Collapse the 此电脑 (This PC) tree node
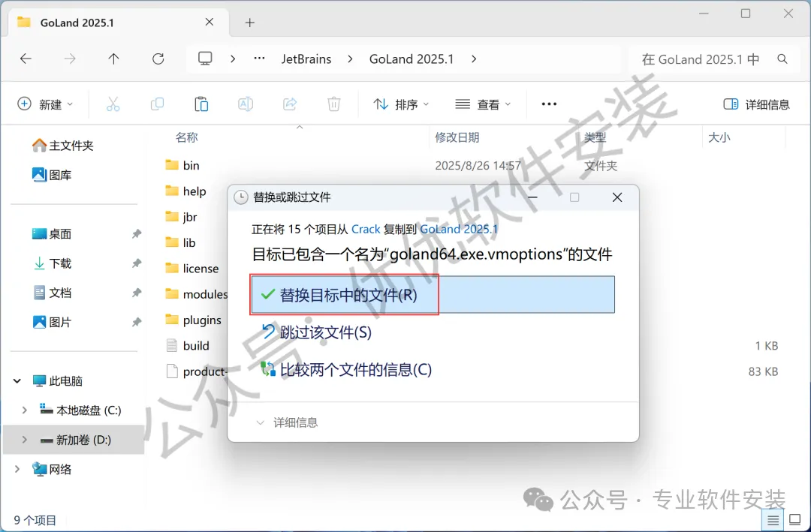The image size is (811, 532). [x=17, y=381]
